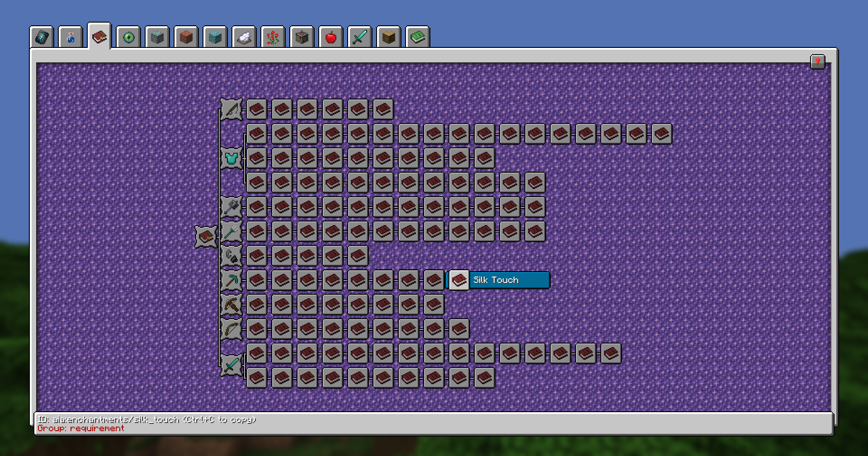Image resolution: width=868 pixels, height=456 pixels.
Task: Open the dark red-topped workstation block tab
Action: (302, 37)
